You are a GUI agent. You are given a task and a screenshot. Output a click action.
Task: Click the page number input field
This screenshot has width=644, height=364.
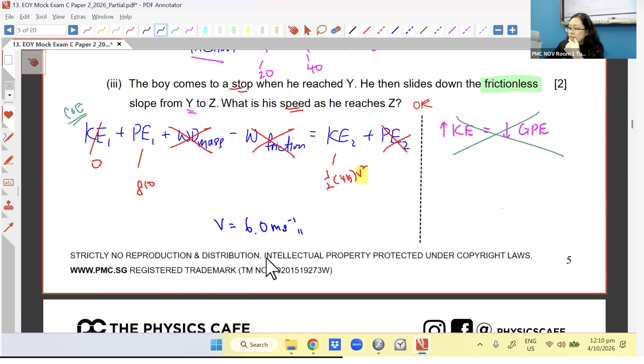pos(41,30)
